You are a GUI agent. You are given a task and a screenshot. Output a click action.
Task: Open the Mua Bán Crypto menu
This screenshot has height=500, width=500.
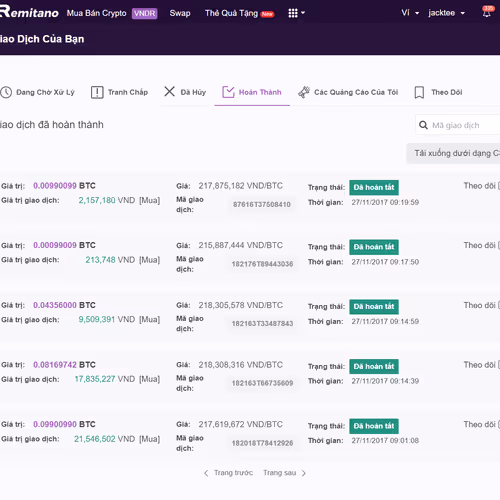coord(96,13)
